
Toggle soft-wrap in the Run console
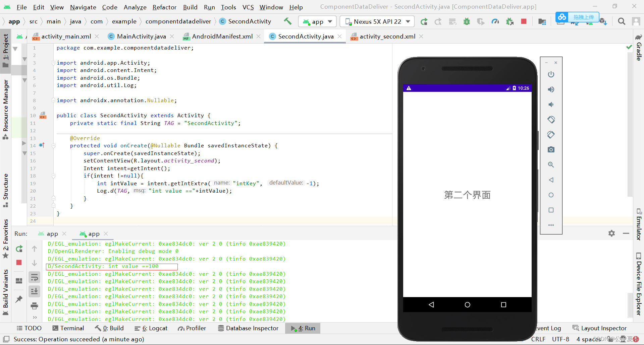(34, 277)
